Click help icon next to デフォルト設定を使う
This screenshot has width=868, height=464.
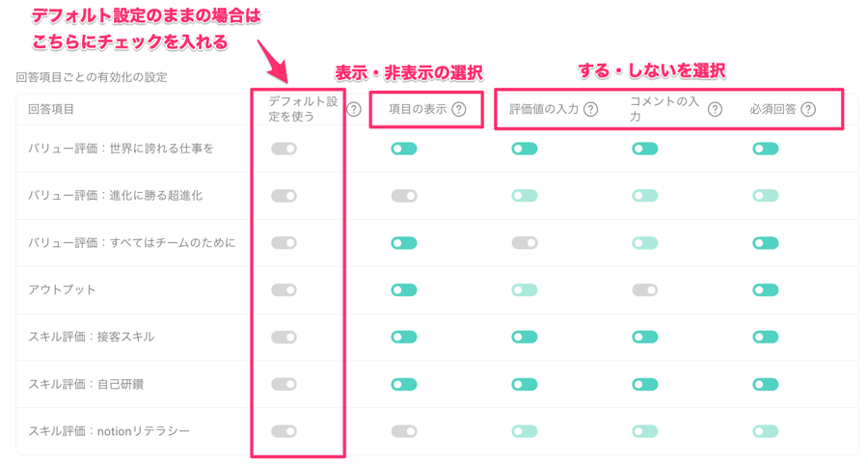[x=354, y=110]
